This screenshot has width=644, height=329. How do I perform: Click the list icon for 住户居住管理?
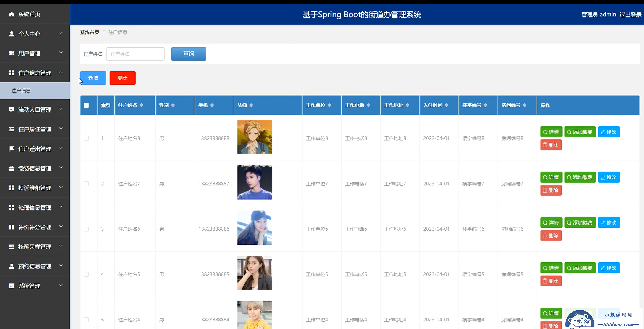[11, 129]
